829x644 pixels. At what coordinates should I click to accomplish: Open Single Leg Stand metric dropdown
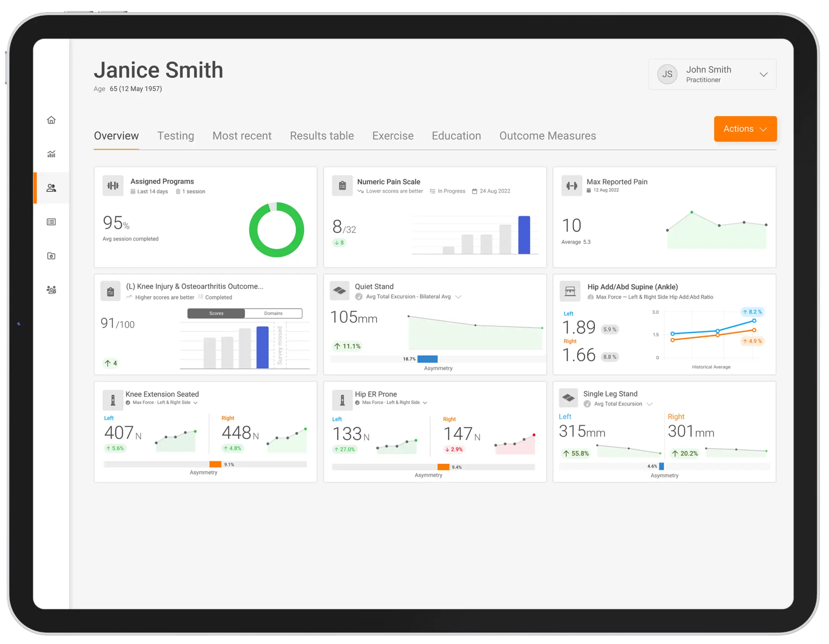[x=649, y=404]
